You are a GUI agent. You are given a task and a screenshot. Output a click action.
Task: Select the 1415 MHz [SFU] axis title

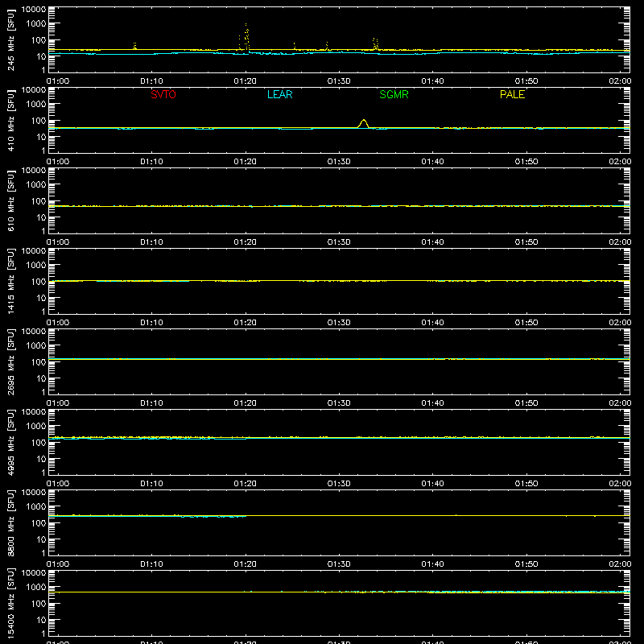pos(10,281)
